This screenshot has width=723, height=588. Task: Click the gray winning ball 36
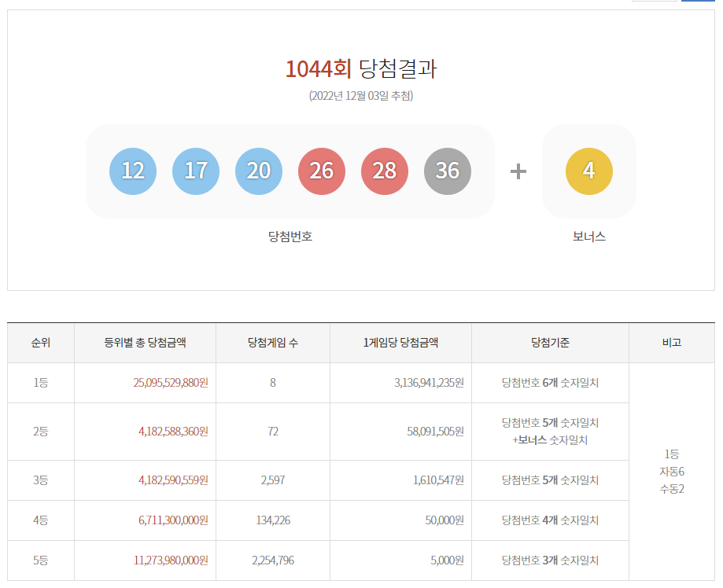pyautogui.click(x=447, y=171)
